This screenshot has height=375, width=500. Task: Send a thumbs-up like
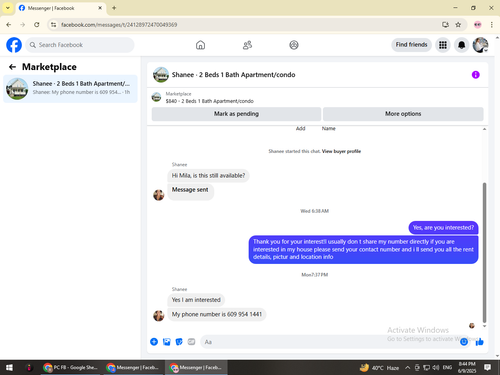click(479, 342)
